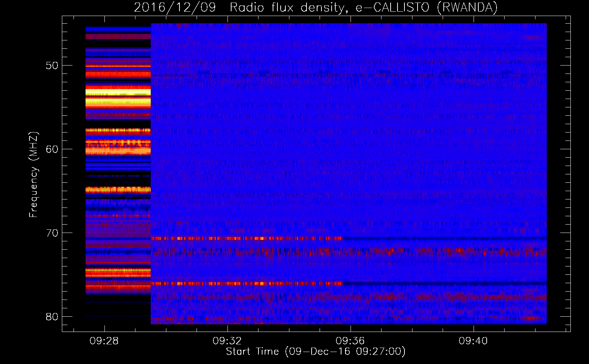Click the 09:32 time tick label
The image size is (589, 364).
coord(227,341)
